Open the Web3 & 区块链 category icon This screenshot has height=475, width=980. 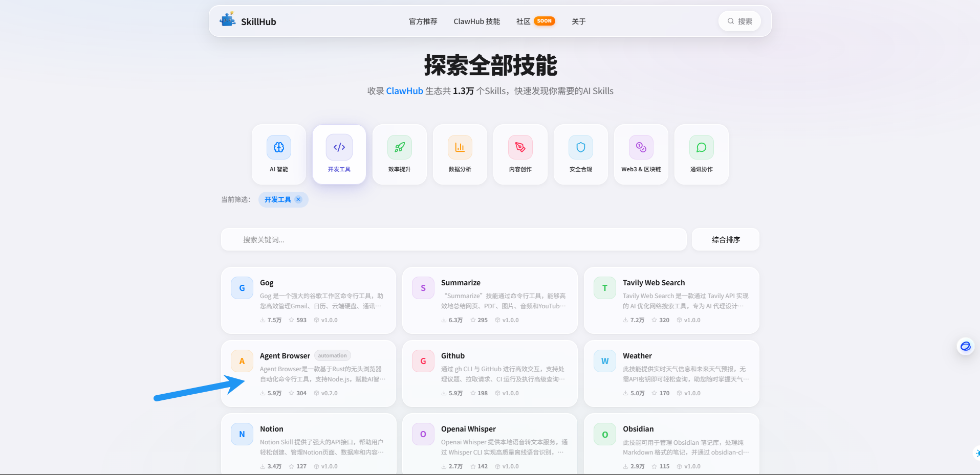pyautogui.click(x=641, y=148)
